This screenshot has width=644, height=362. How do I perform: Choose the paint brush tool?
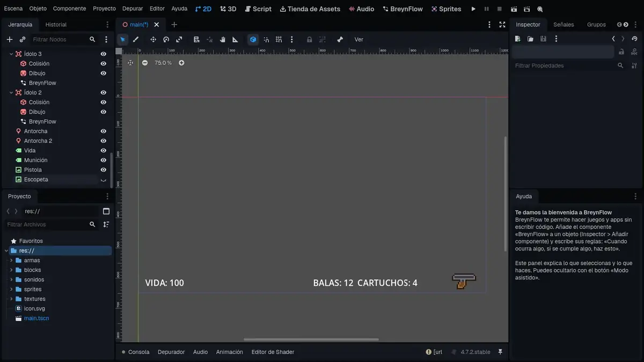[x=136, y=39]
